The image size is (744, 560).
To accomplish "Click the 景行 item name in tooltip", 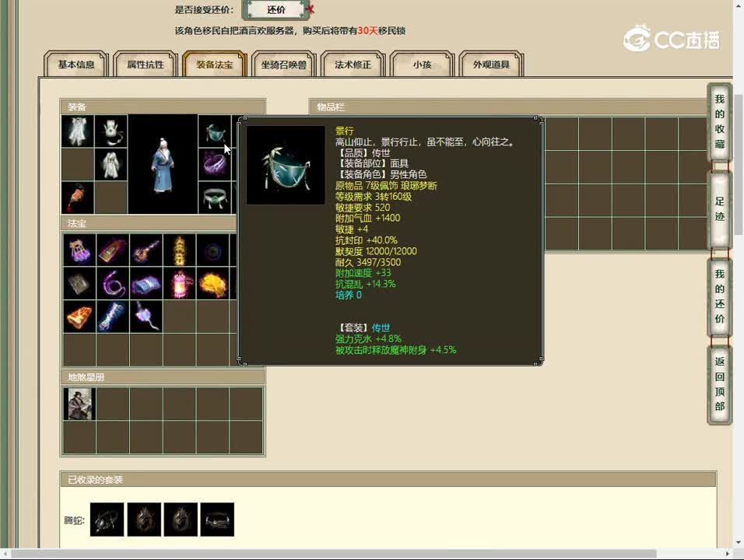I will (x=345, y=131).
